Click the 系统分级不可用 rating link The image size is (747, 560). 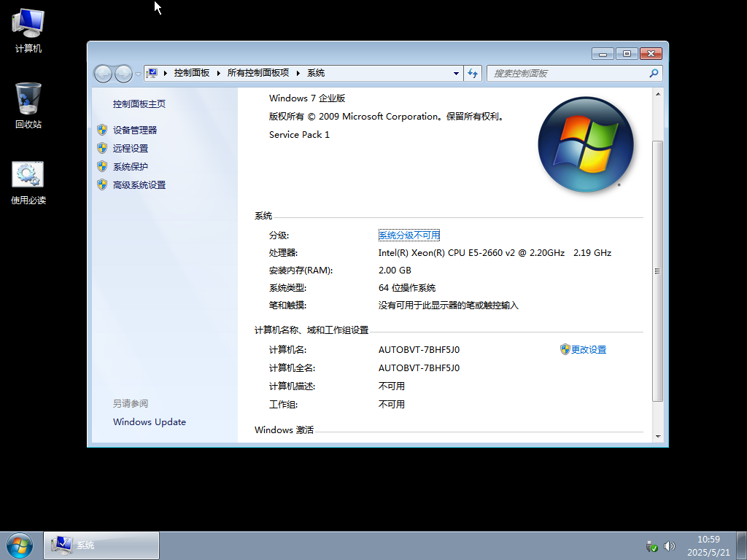click(x=409, y=236)
